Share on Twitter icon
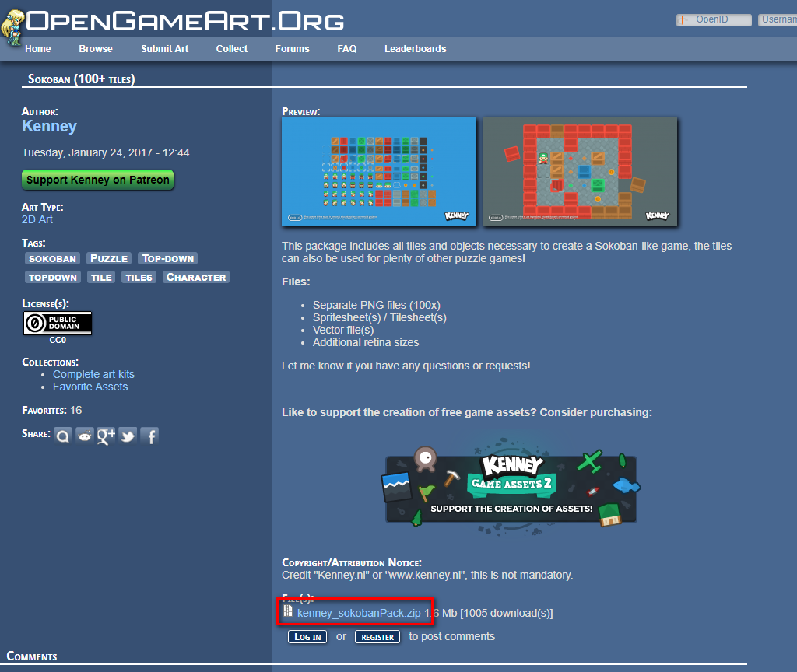Image resolution: width=797 pixels, height=672 pixels. 128,436
